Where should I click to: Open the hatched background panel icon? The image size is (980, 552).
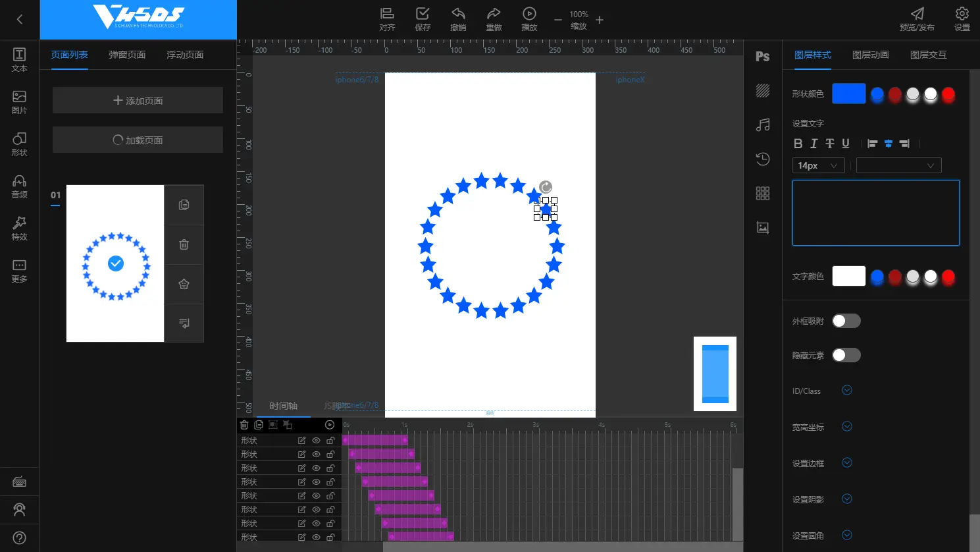(x=763, y=91)
